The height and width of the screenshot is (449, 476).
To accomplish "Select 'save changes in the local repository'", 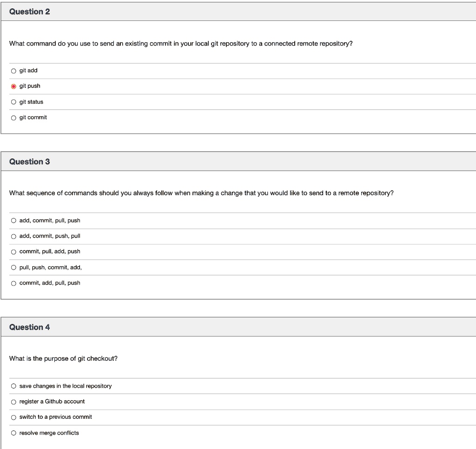I will coord(13,386).
